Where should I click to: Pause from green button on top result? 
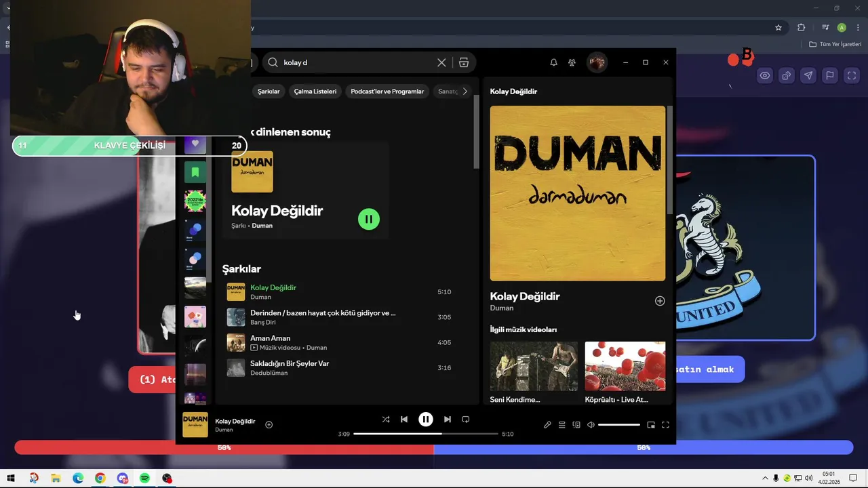[x=369, y=219]
